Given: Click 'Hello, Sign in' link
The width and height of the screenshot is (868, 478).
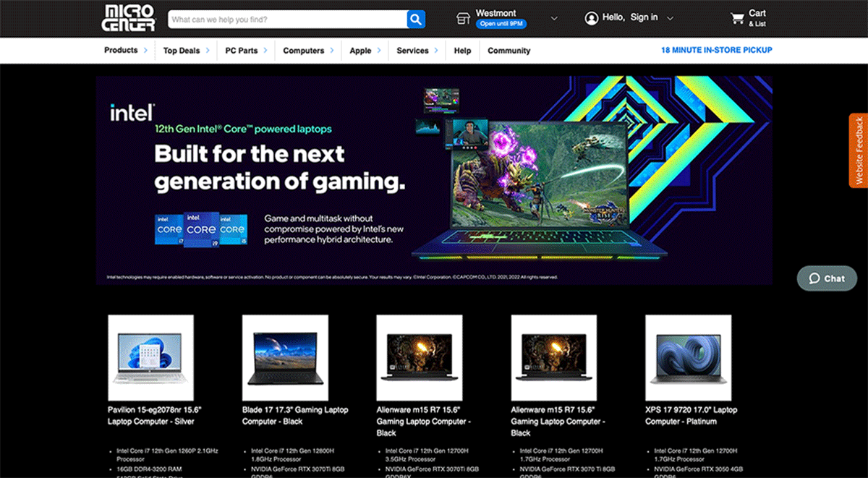Looking at the screenshot, I should pos(630,17).
